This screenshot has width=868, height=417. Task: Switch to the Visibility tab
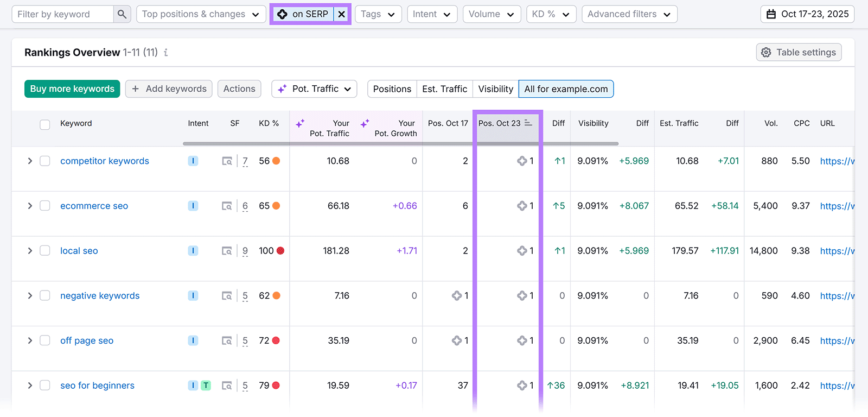[x=495, y=89]
